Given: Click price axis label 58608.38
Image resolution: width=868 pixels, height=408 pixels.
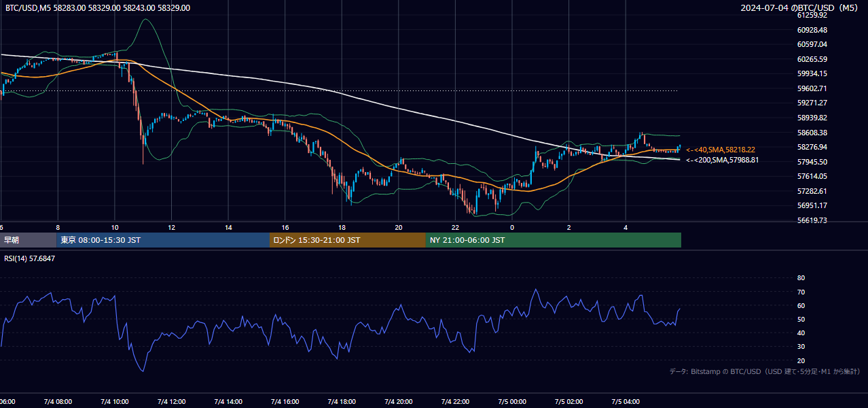Looking at the screenshot, I should [812, 133].
